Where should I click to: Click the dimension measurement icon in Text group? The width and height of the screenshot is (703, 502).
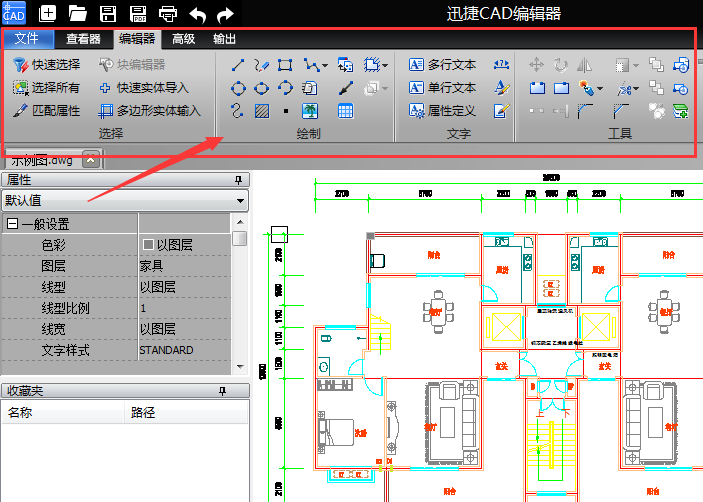coord(501,65)
